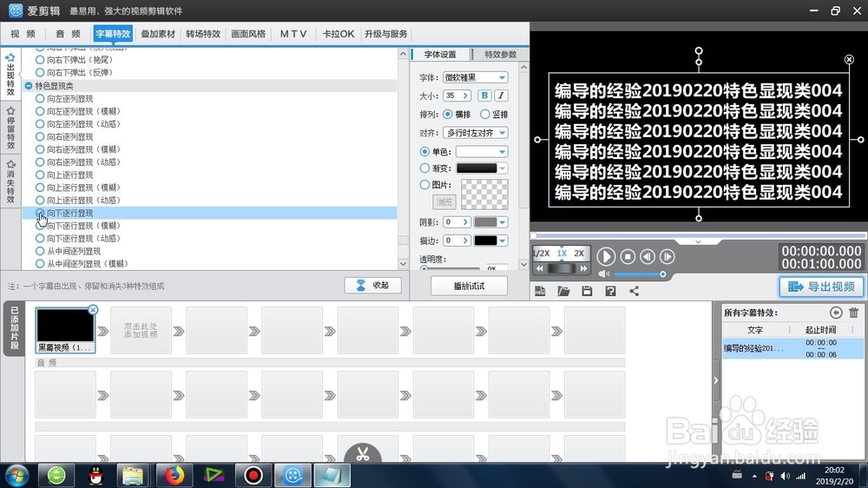
Task: Save the project with floppy disk icon
Action: [x=587, y=292]
